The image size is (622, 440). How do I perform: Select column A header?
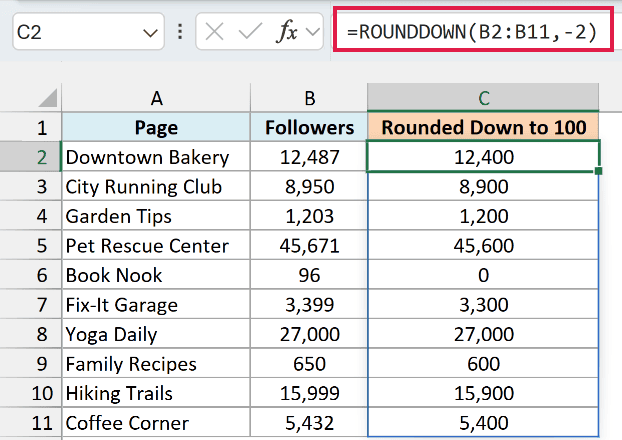coord(156,98)
